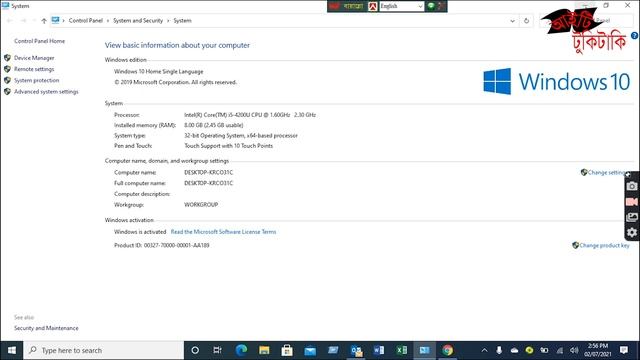
Task: Click Windows 10 Home Single Language text
Action: (x=159, y=71)
